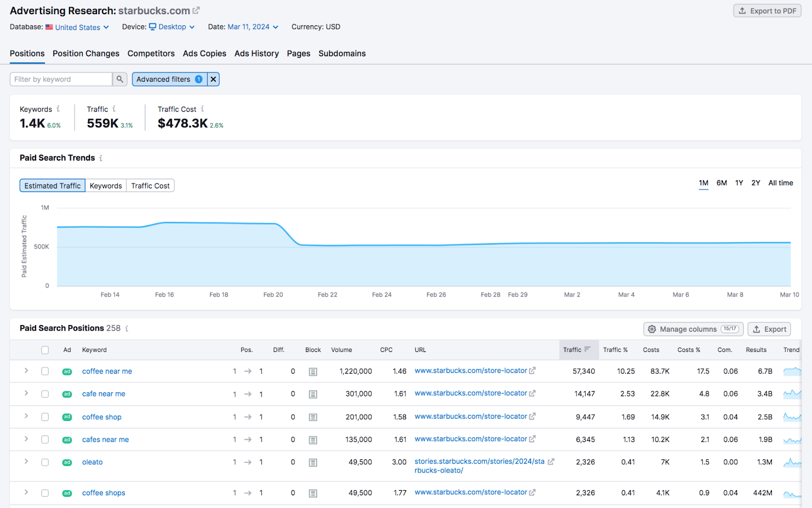Click info icon beside Paid Search Trends
The width and height of the screenshot is (812, 508).
(101, 158)
